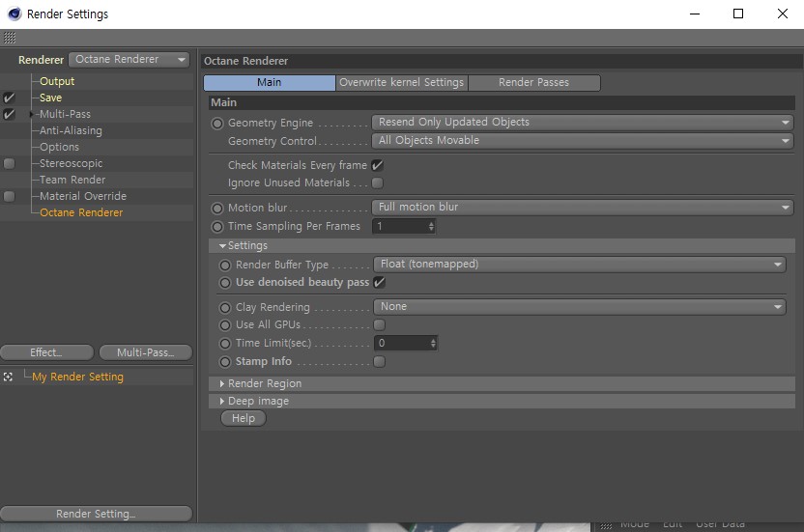Click animation dot next to Stamp Info
This screenshot has height=532, width=804.
pos(225,362)
